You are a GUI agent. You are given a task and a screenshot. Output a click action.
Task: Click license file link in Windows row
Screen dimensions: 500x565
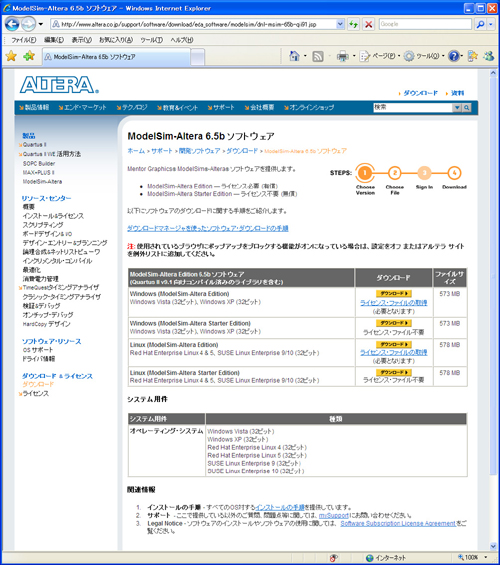[x=394, y=303]
